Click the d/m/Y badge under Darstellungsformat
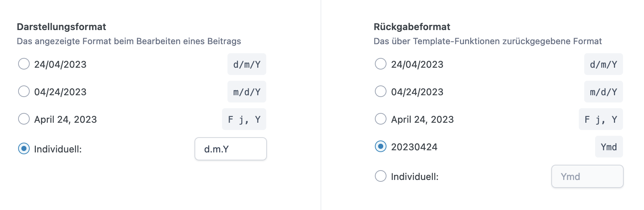Screen dimensions: 644x210 247,64
